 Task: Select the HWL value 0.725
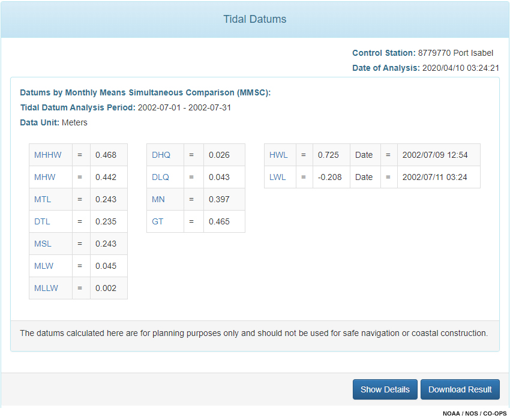(x=328, y=155)
